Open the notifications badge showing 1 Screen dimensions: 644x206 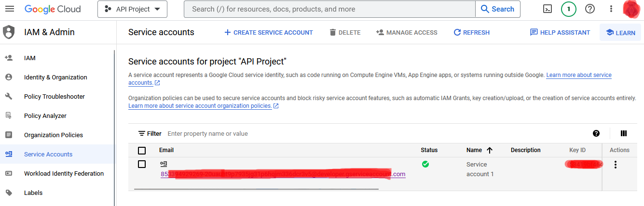pos(569,9)
